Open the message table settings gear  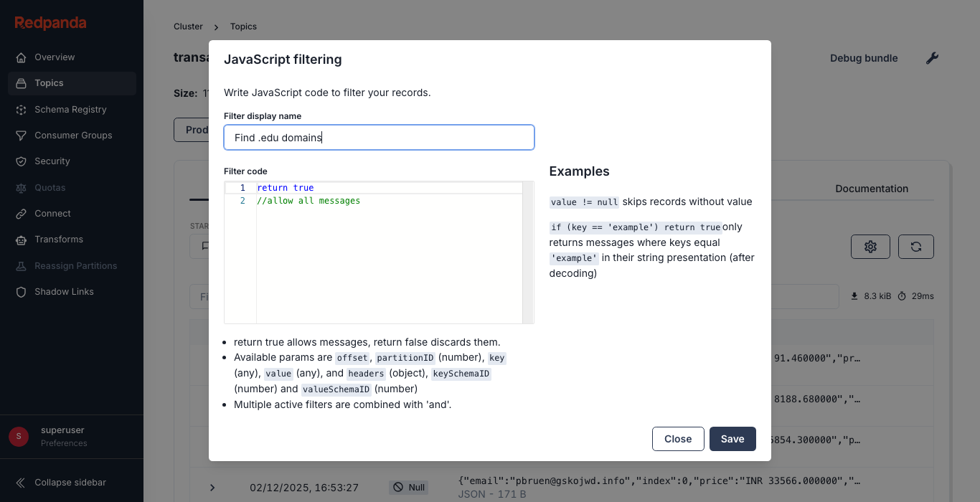870,246
